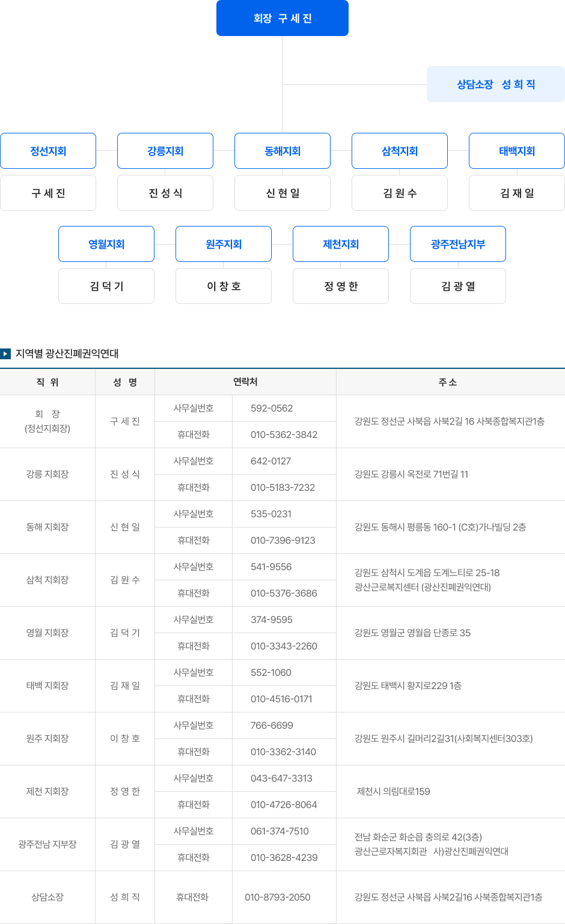Select the 동해지회 branch box
Viewport: 565px width, 924px height.
pyautogui.click(x=282, y=151)
